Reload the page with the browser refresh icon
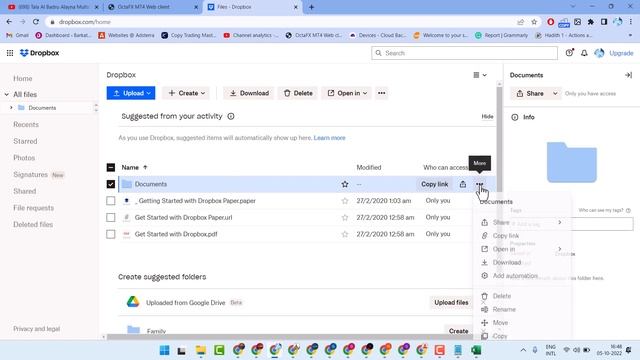Screen dimensions: 640x360 coord(36,22)
